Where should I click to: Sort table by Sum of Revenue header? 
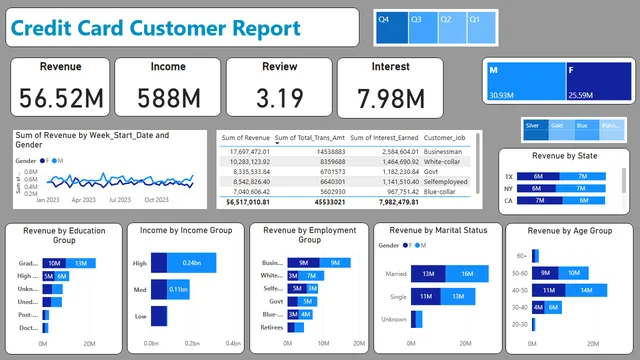click(245, 138)
